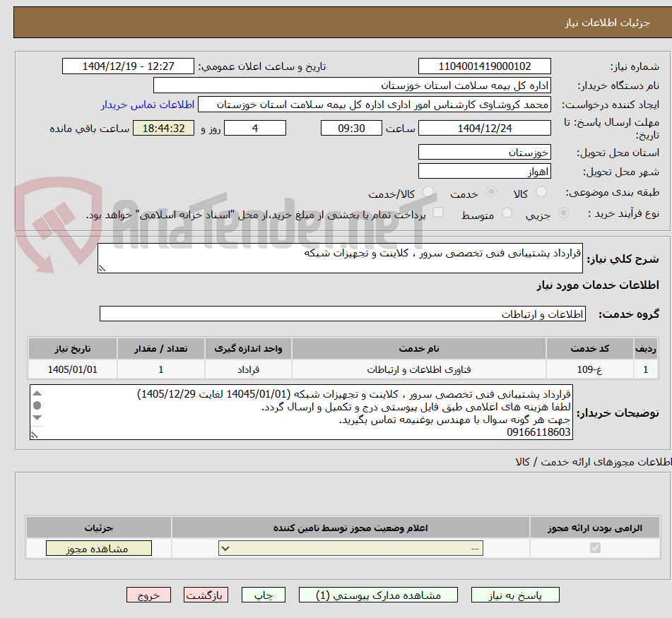Click the buyer notes textarea
The image size is (672, 618).
coord(301,412)
